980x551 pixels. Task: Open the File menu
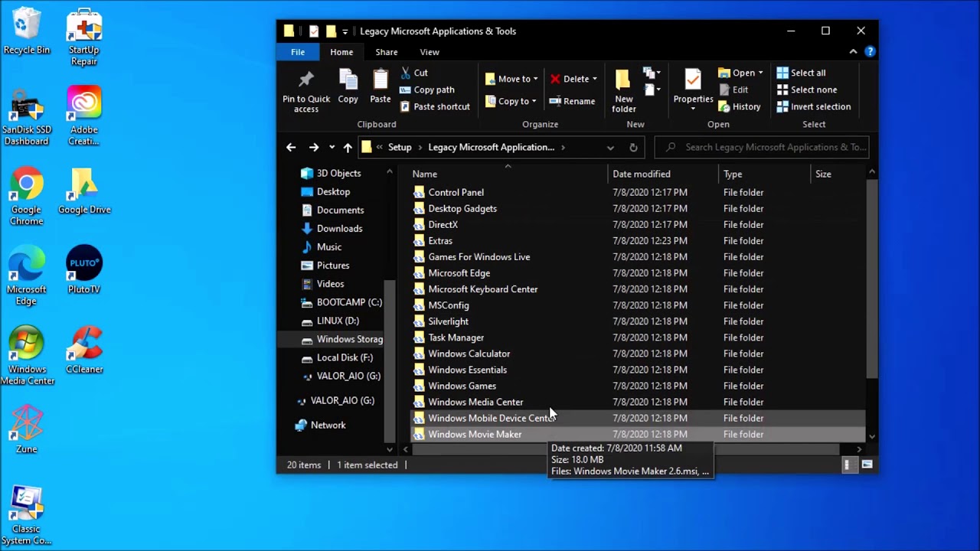(298, 52)
